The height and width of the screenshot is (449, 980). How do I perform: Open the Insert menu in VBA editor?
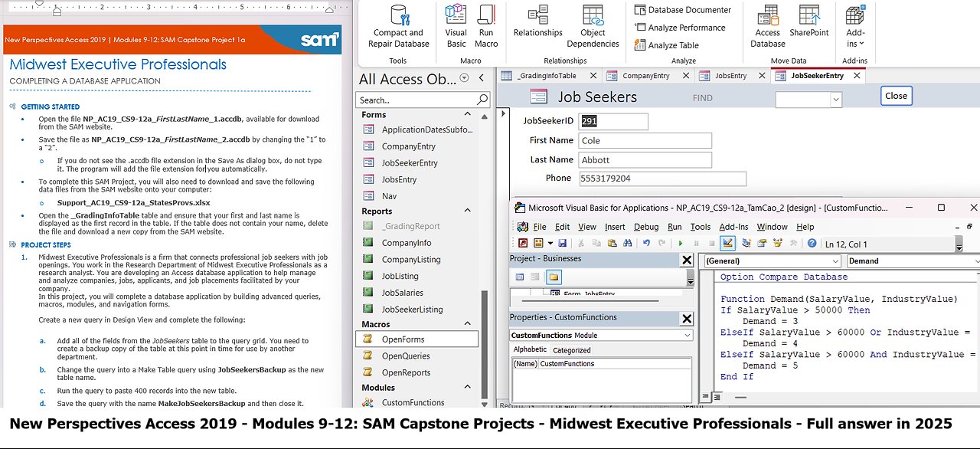click(x=615, y=227)
